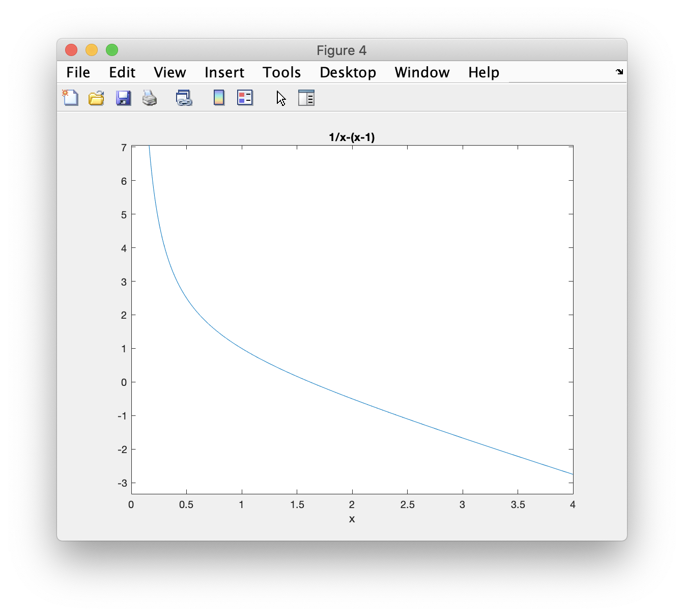Open the File menu
The height and width of the screenshot is (616, 684).
tap(78, 72)
